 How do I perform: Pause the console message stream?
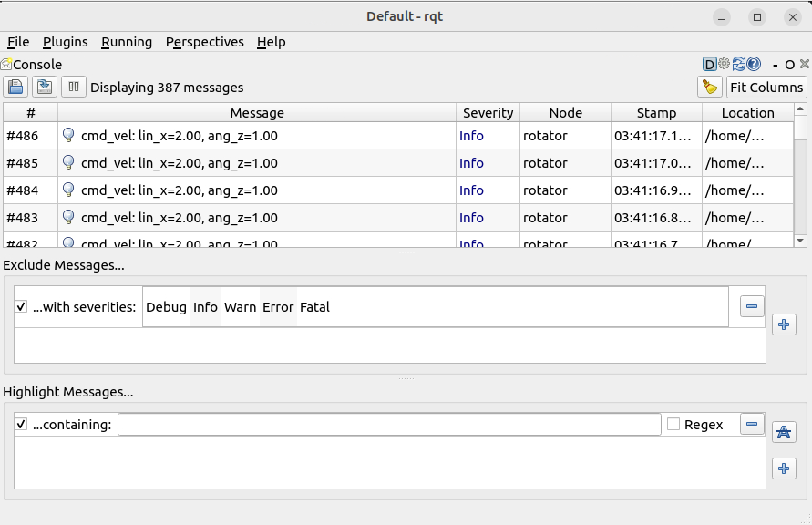(x=74, y=87)
